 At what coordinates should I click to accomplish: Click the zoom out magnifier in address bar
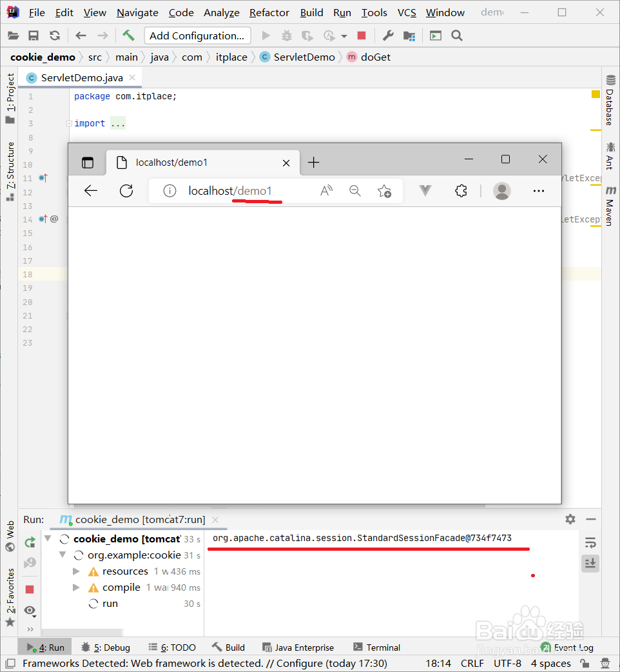click(355, 191)
